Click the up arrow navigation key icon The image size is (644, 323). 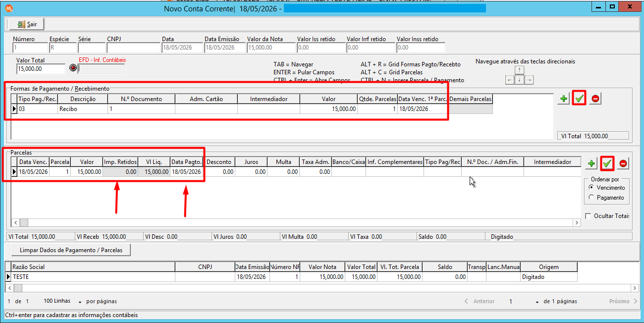pos(519,70)
